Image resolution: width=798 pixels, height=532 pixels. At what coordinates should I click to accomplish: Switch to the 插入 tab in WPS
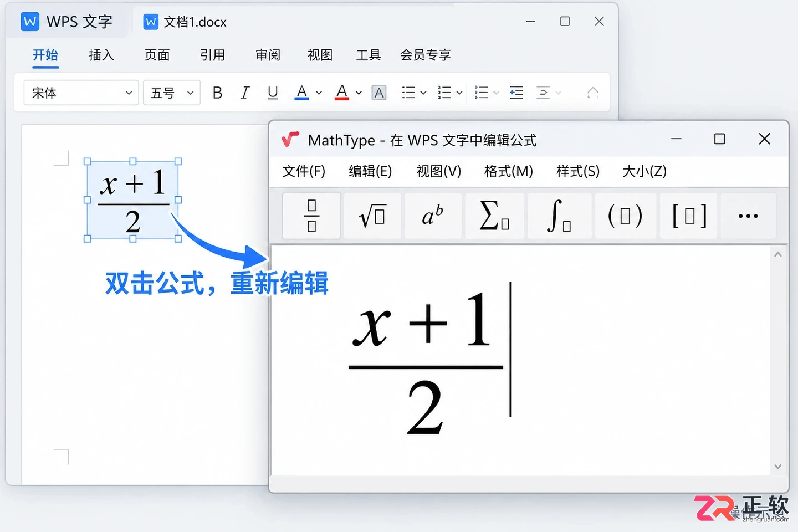click(101, 55)
